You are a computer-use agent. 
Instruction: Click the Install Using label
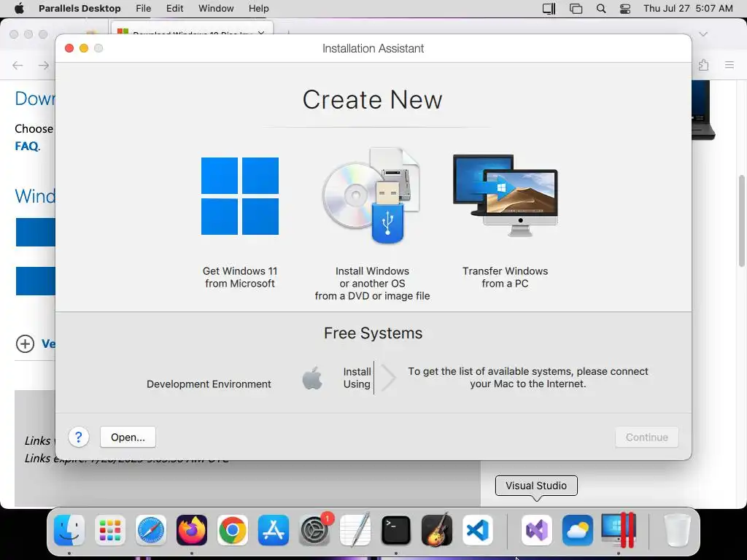357,378
